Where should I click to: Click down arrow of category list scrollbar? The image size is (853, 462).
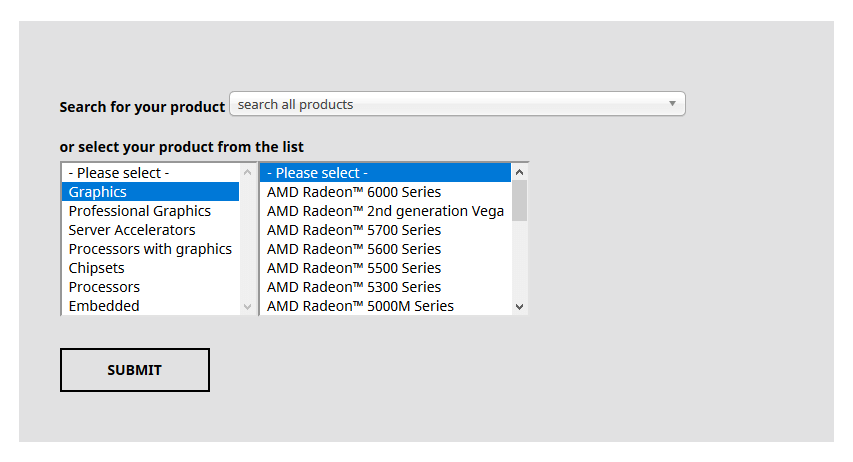(x=248, y=307)
